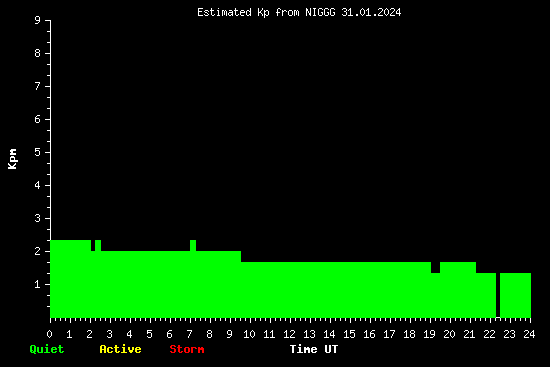550x367 pixels.
Task: Click the Kp value 1 axis label
Action: click(x=38, y=284)
